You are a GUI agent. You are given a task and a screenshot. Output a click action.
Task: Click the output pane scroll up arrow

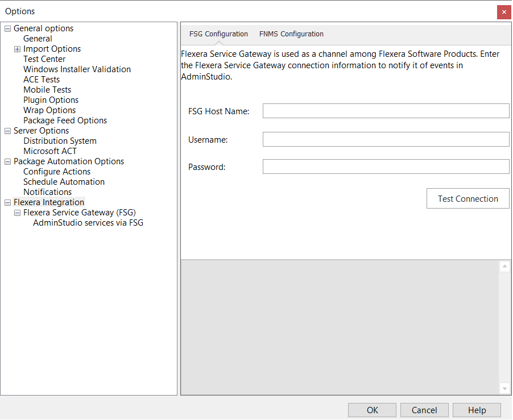504,267
